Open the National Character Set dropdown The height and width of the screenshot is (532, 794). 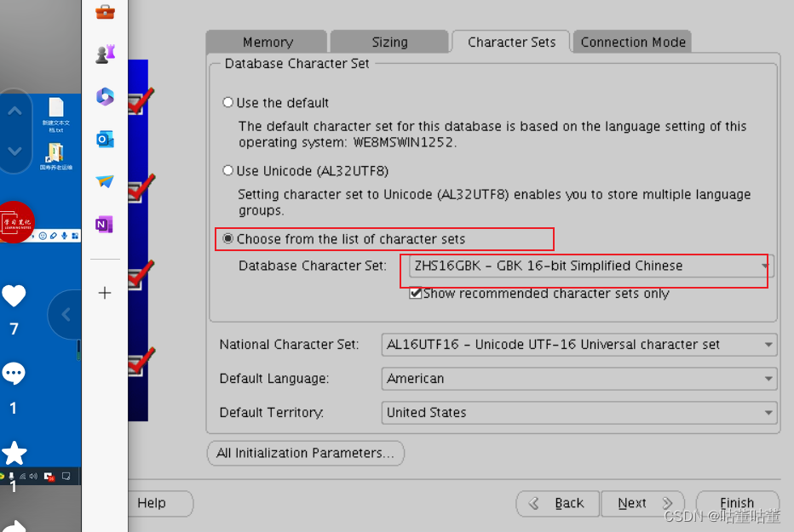[x=768, y=345]
